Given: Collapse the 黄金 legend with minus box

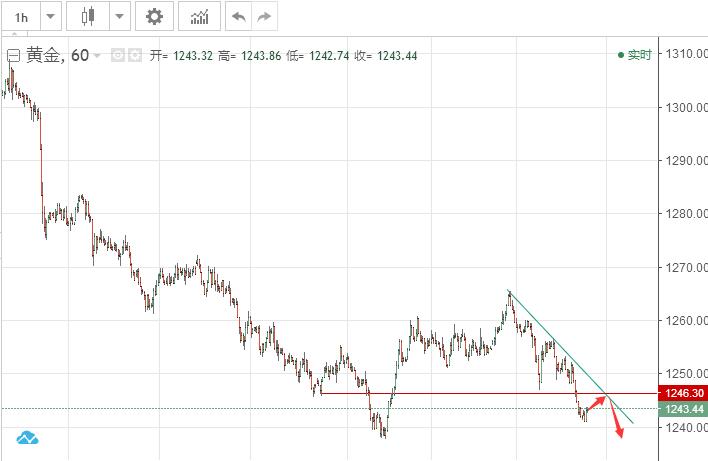Looking at the screenshot, I should [14, 56].
